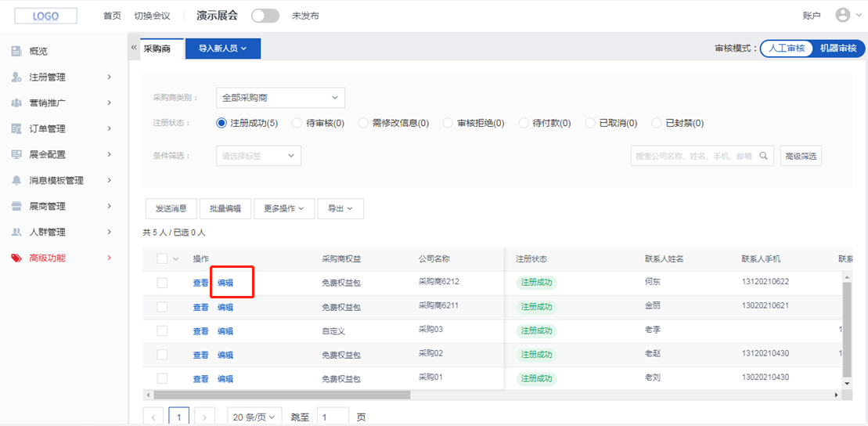This screenshot has height=426, width=868.
Task: Toggle the 未发布 publish switch
Action: [x=265, y=16]
